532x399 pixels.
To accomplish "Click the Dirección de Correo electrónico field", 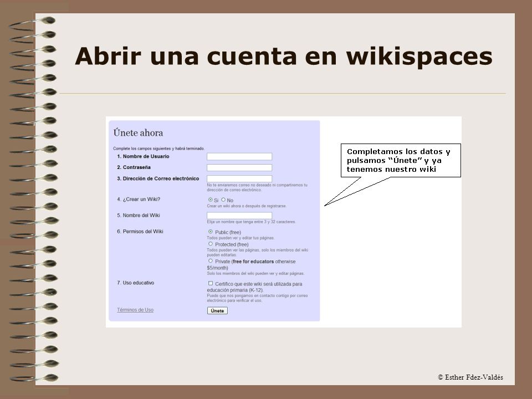I will point(239,179).
